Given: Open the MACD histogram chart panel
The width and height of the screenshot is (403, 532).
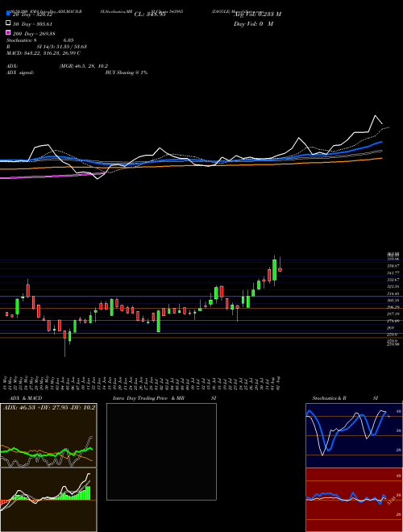Looking at the screenshot, I should (48, 500).
